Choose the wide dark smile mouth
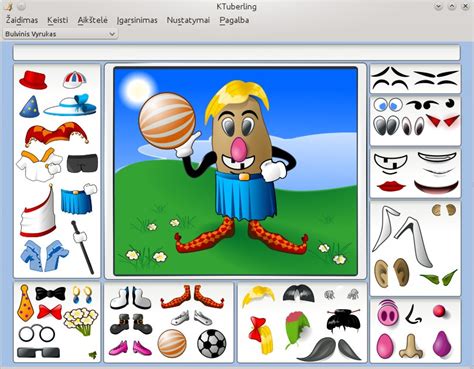Viewport: 474px width, 369px height. (x=436, y=187)
